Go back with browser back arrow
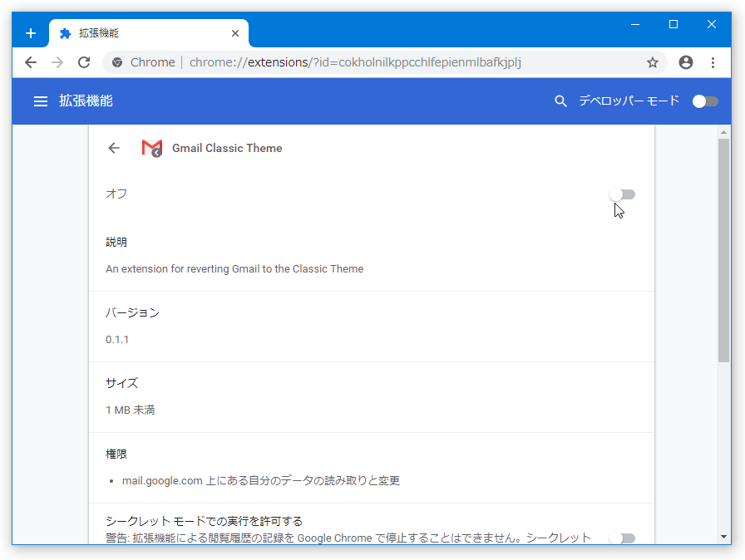This screenshot has height=560, width=745. [31, 62]
